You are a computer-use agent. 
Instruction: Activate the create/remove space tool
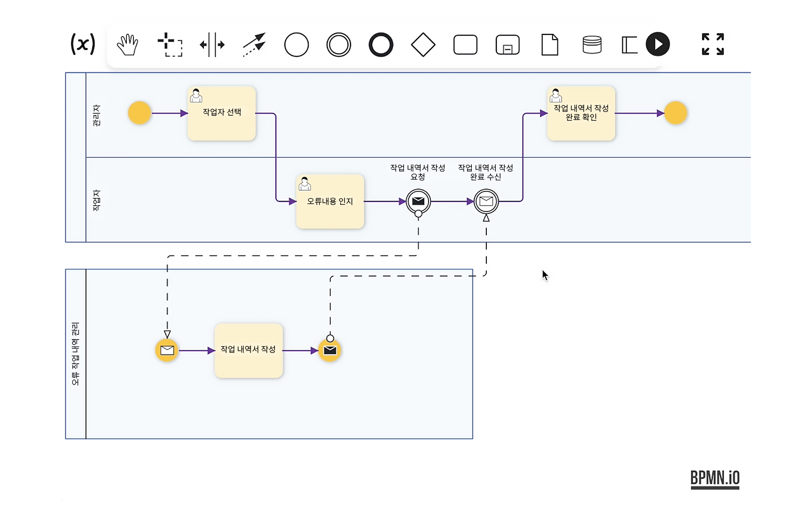click(212, 45)
